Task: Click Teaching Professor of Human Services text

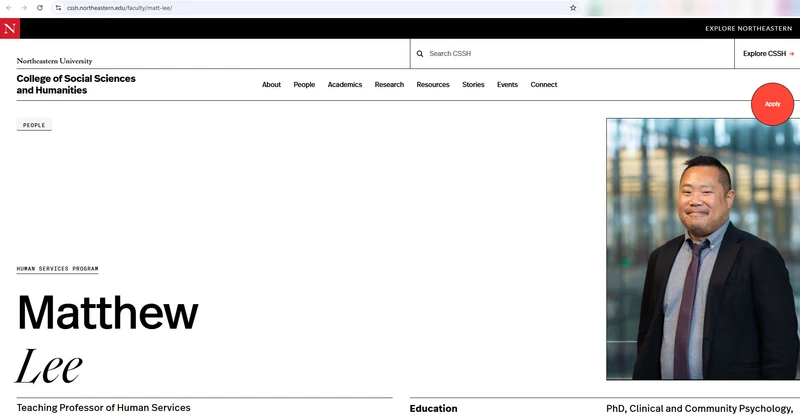Action: (x=104, y=408)
